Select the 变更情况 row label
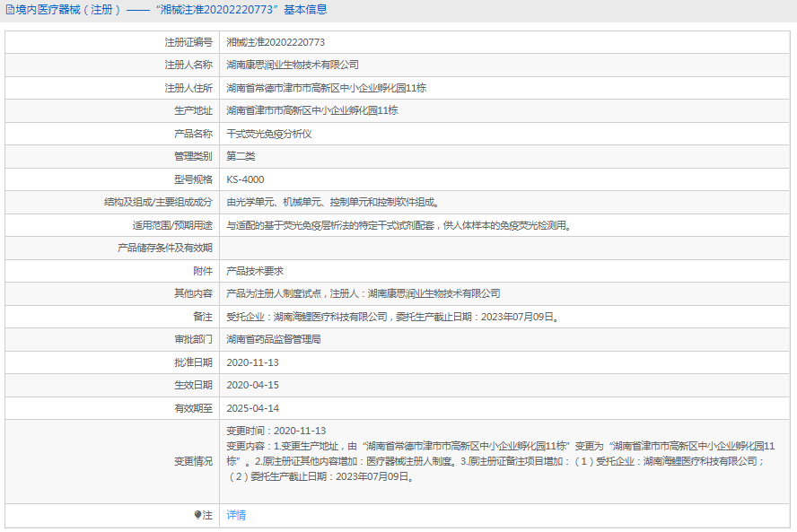The image size is (797, 532). coord(193,461)
